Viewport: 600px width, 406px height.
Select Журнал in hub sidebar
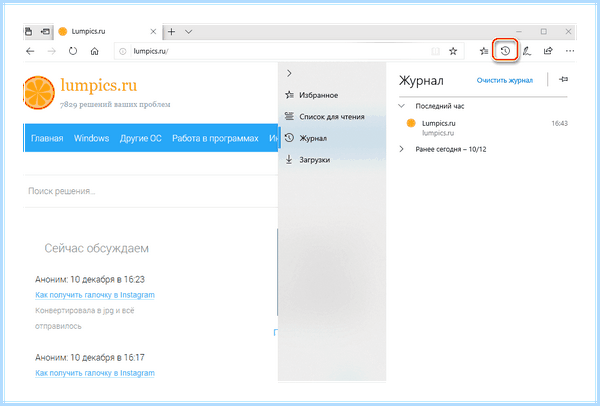click(332, 138)
